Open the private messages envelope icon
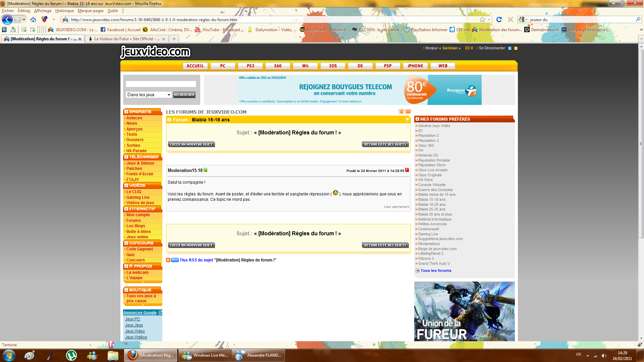 pyautogui.click(x=467, y=48)
